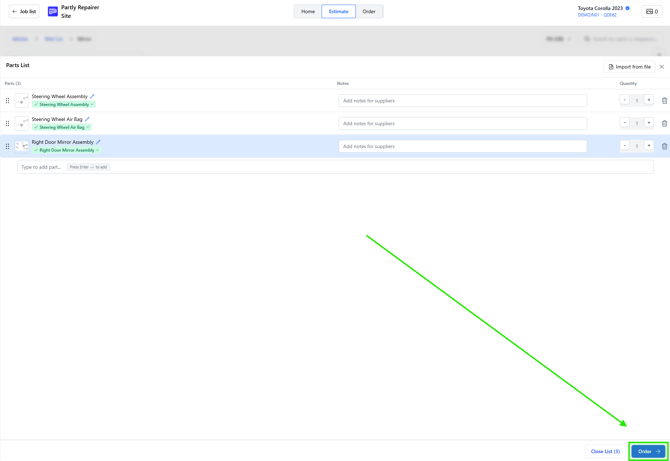Click the Notes column header
Image resolution: width=670 pixels, height=461 pixels.
tap(343, 83)
